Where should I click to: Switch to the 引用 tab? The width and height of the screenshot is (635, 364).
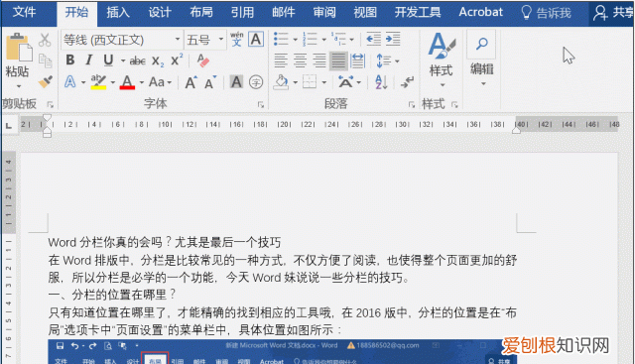point(242,12)
